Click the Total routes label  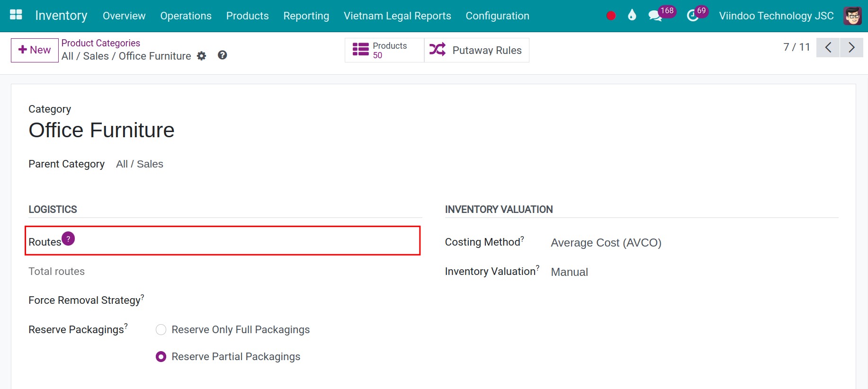(56, 271)
